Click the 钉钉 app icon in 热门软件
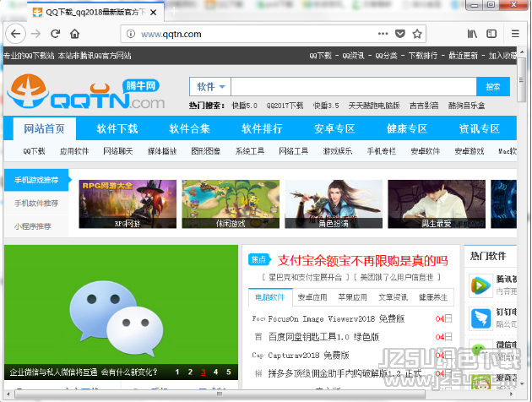The height and width of the screenshot is (402, 532). [x=480, y=318]
